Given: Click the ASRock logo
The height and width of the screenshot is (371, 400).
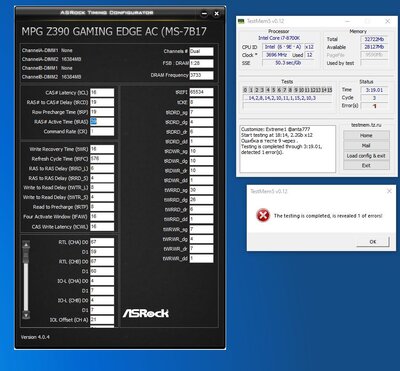Looking at the screenshot, I should click(x=145, y=313).
